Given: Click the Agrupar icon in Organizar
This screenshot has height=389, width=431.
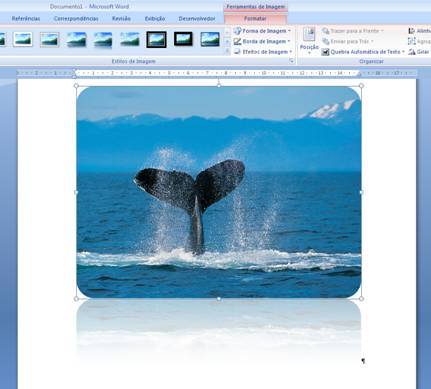Looking at the screenshot, I should point(412,41).
